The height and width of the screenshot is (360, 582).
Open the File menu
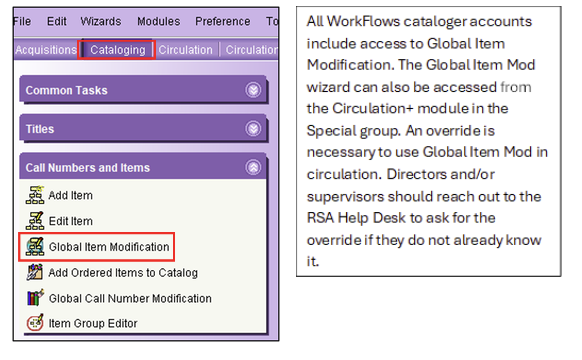(22, 22)
